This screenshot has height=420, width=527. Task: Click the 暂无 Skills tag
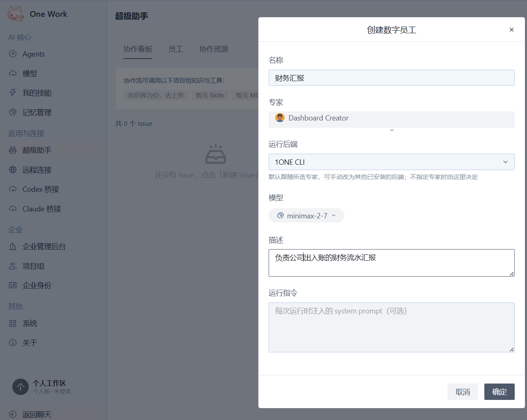point(210,95)
